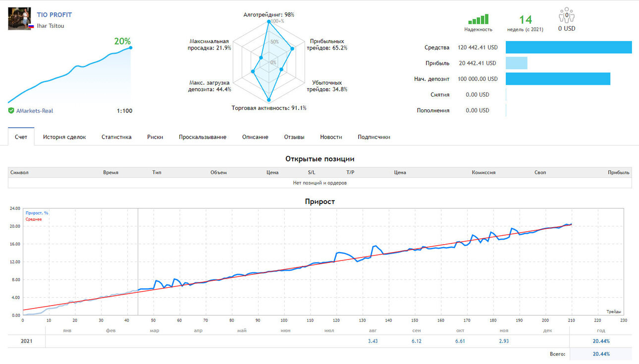Image resolution: width=639 pixels, height=364 pixels.
Task: Click the Нач. депозит bar
Action: [558, 79]
